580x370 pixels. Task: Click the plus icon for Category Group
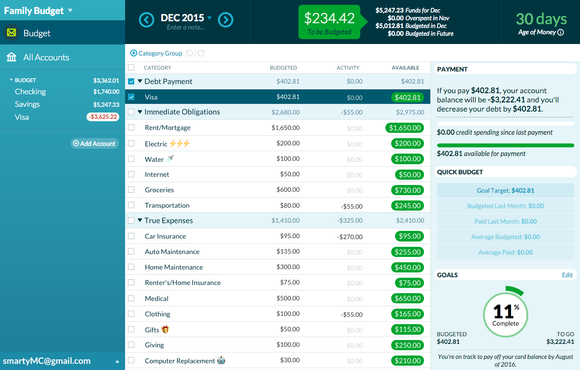point(134,53)
